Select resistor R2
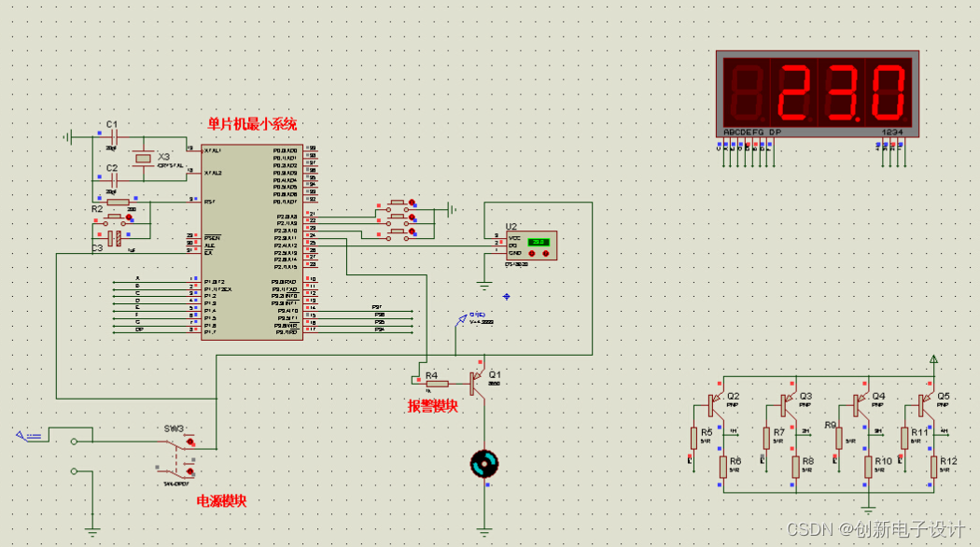The image size is (980, 547). 119,202
